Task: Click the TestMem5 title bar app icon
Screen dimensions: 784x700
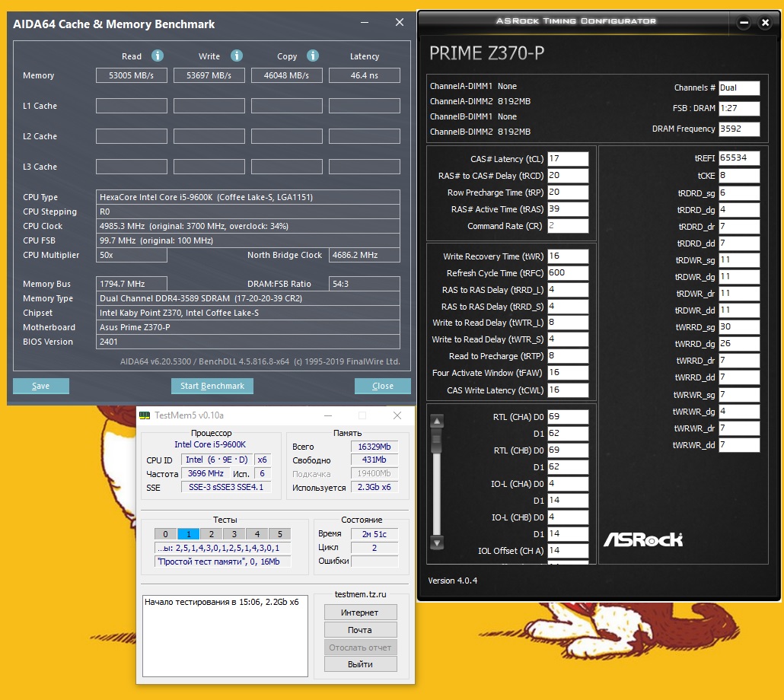Action: (145, 415)
